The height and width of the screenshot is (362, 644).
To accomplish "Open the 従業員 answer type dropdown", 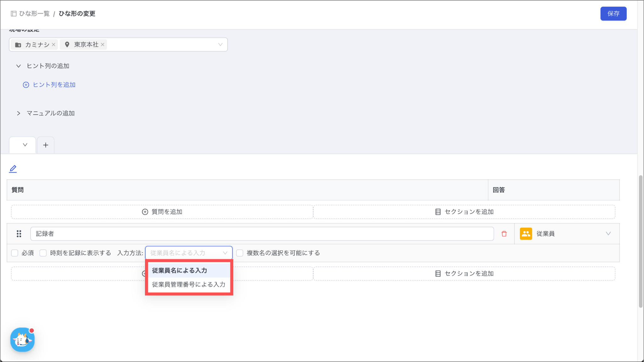I will point(608,234).
